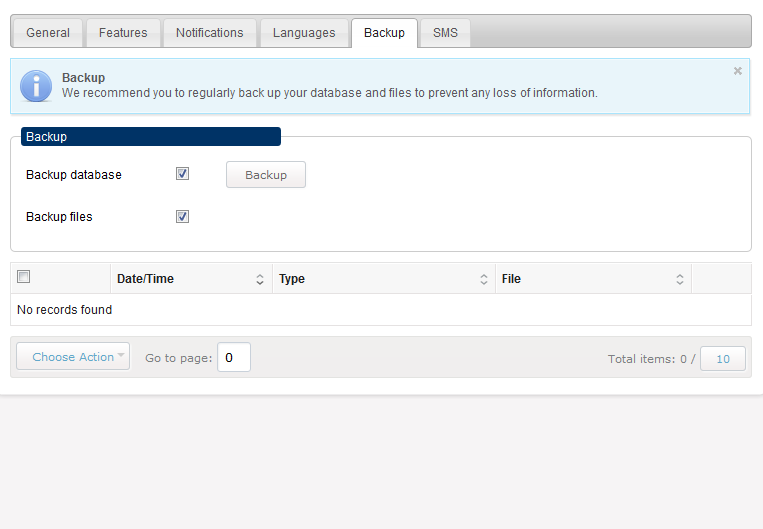Click the backup recommendation message text
The height and width of the screenshot is (529, 763).
click(329, 93)
